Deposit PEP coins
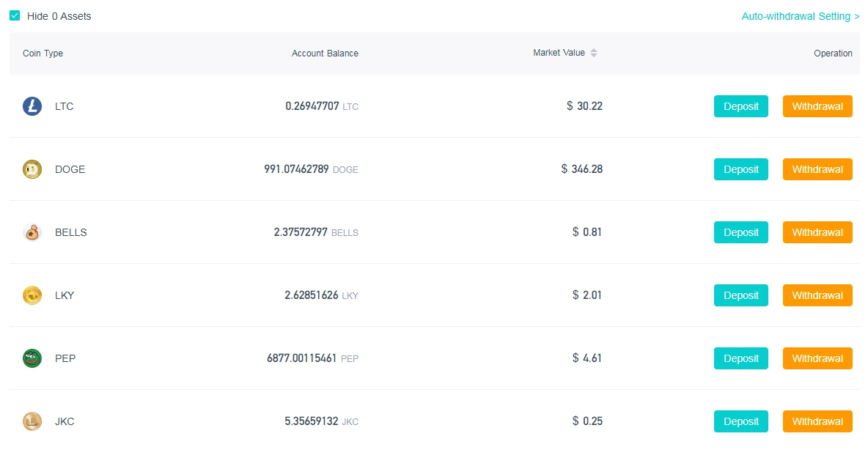This screenshot has height=458, width=868. 740,358
